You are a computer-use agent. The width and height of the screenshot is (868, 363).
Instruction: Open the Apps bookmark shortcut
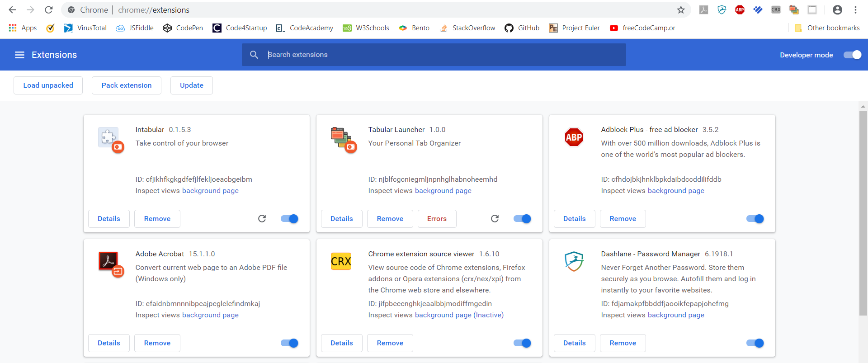coord(23,28)
